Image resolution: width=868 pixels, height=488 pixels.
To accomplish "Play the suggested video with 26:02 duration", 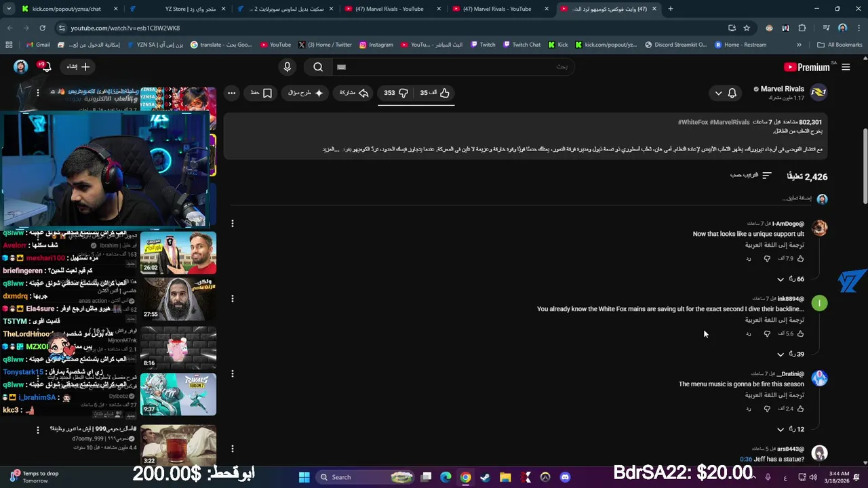I will coord(178,253).
